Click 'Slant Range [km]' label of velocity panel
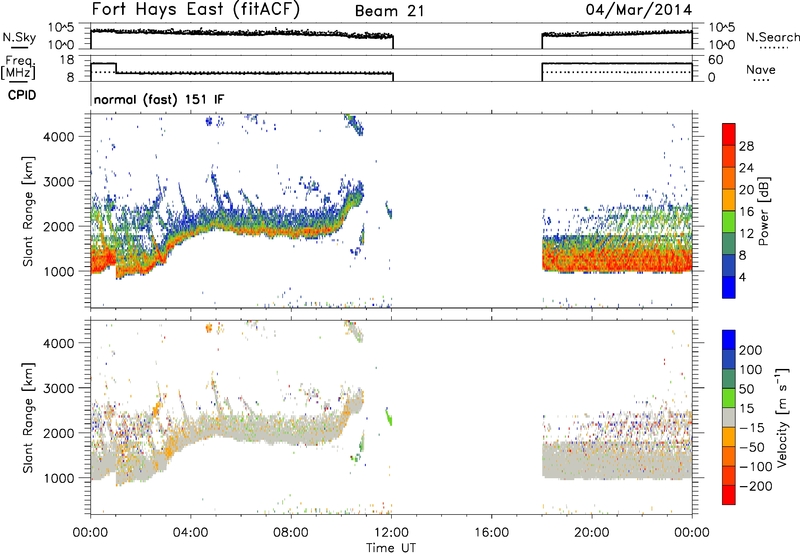 pos(28,417)
